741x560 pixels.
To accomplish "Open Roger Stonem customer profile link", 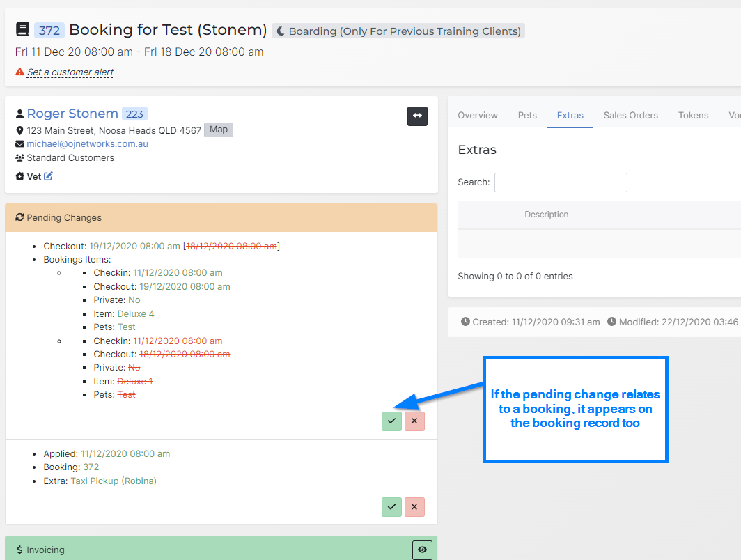I will click(x=72, y=114).
